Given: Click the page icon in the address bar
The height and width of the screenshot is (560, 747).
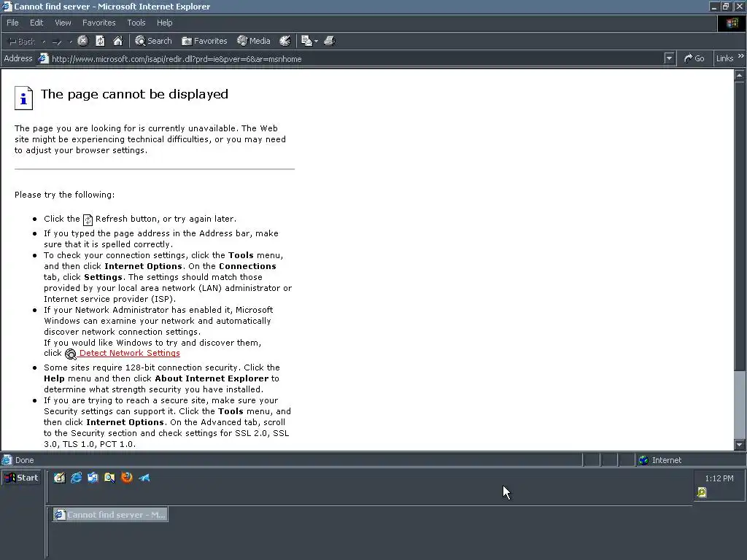Looking at the screenshot, I should tap(43, 58).
